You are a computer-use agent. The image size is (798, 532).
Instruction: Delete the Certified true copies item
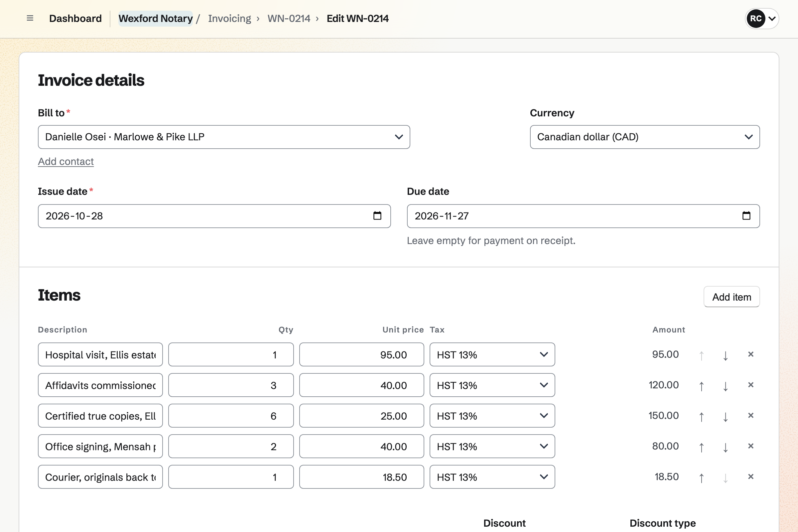coord(750,416)
